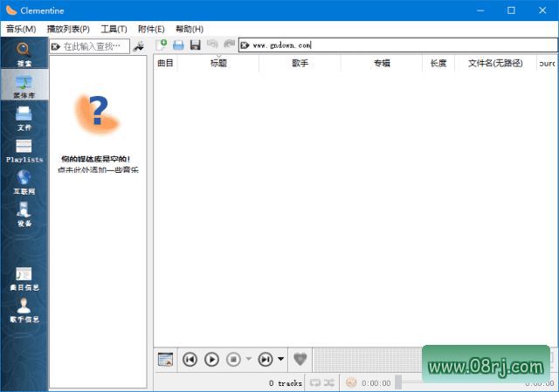Open the Playlists sidebar tab
Viewport: 559px width, 392px height.
(24, 150)
